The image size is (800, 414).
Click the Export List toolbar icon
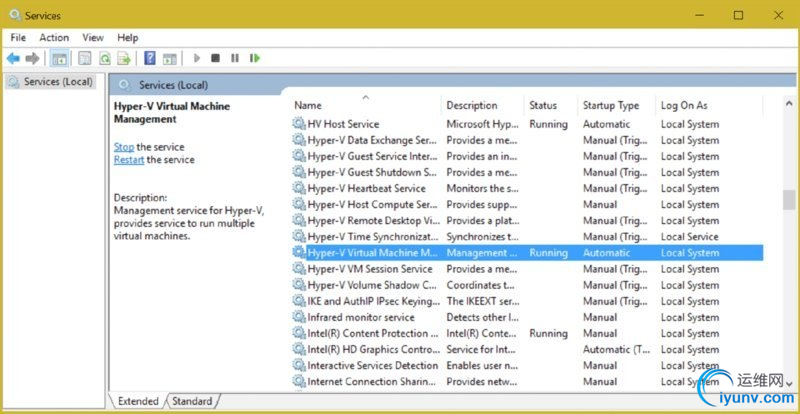(x=124, y=59)
